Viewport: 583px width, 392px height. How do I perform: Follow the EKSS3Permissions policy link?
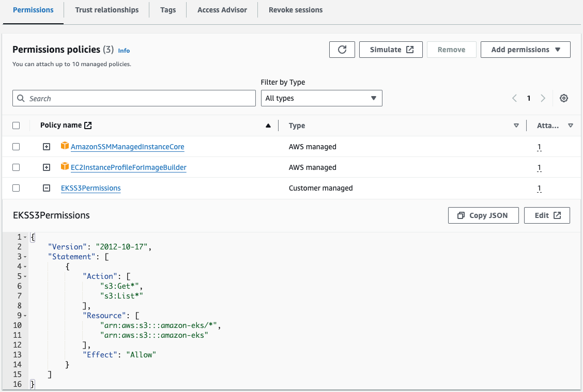pos(90,188)
